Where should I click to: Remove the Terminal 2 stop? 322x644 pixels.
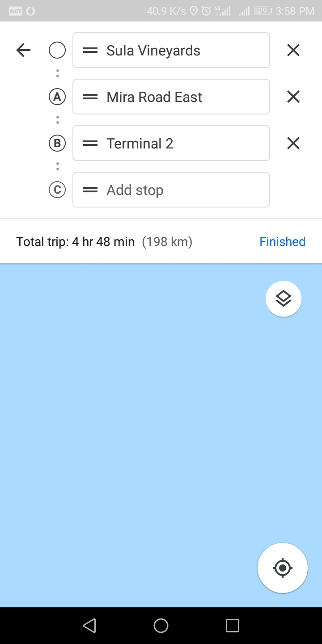[x=293, y=143]
